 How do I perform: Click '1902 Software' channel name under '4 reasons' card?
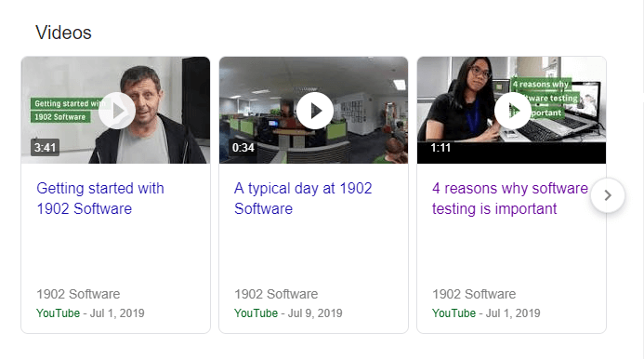474,294
